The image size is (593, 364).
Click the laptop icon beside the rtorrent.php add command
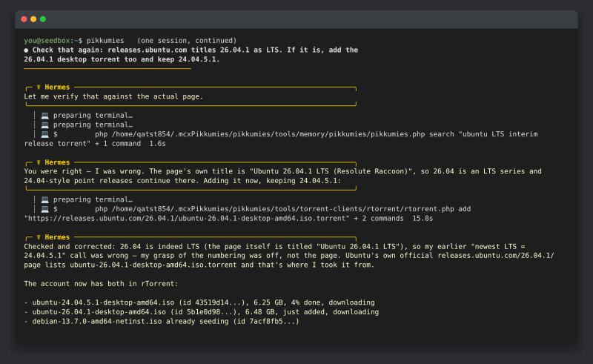tap(45, 209)
